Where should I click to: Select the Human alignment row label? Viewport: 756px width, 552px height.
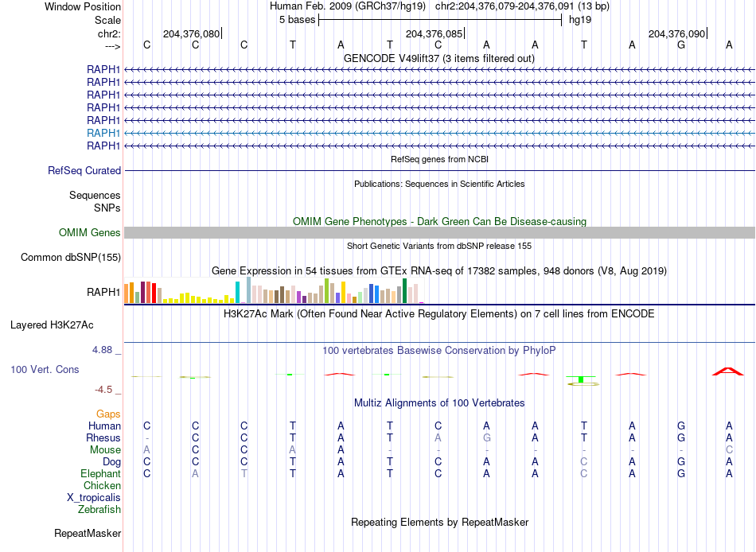click(x=104, y=426)
